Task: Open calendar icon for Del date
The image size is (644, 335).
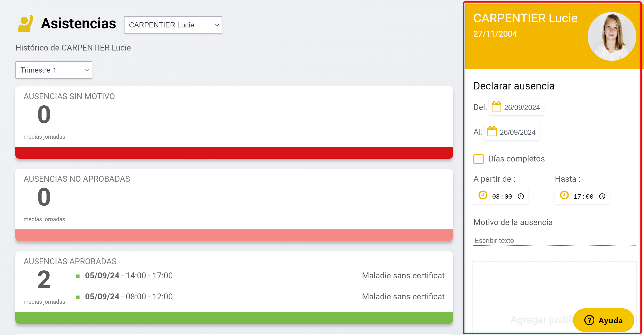Action: [x=496, y=107]
